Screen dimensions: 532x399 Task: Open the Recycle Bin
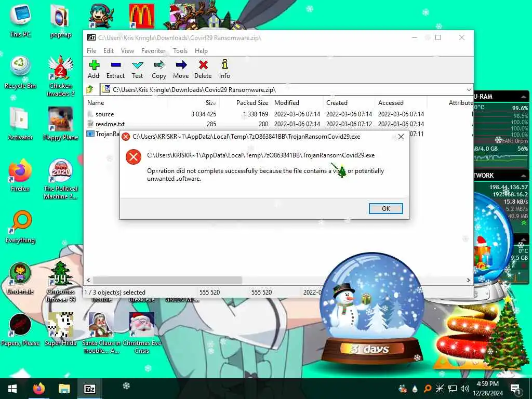pyautogui.click(x=20, y=72)
